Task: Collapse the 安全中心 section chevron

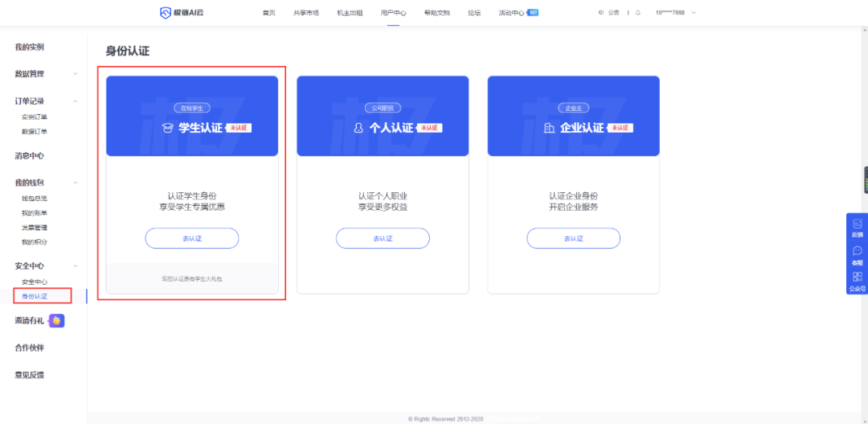Action: 76,266
